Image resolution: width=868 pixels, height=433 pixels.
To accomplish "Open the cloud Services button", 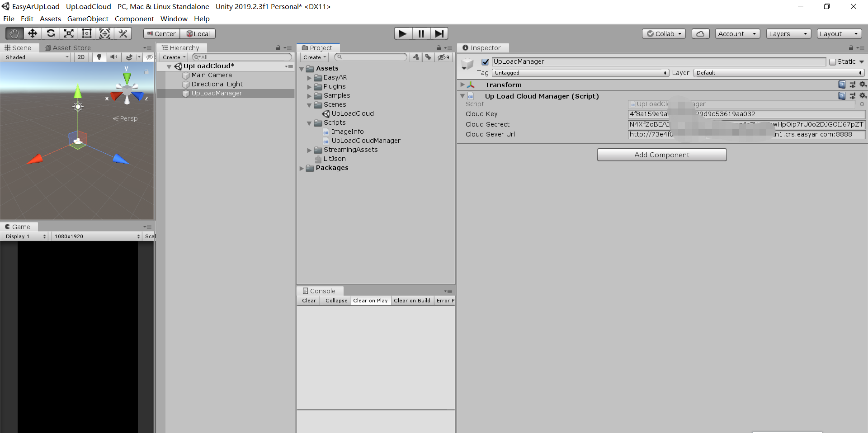I will point(700,34).
